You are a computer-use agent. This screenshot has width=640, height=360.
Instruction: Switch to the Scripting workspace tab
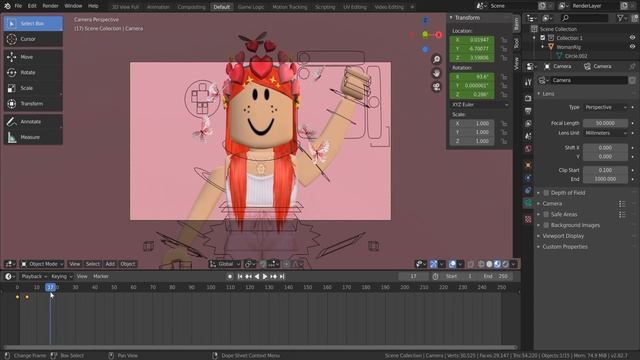click(325, 7)
